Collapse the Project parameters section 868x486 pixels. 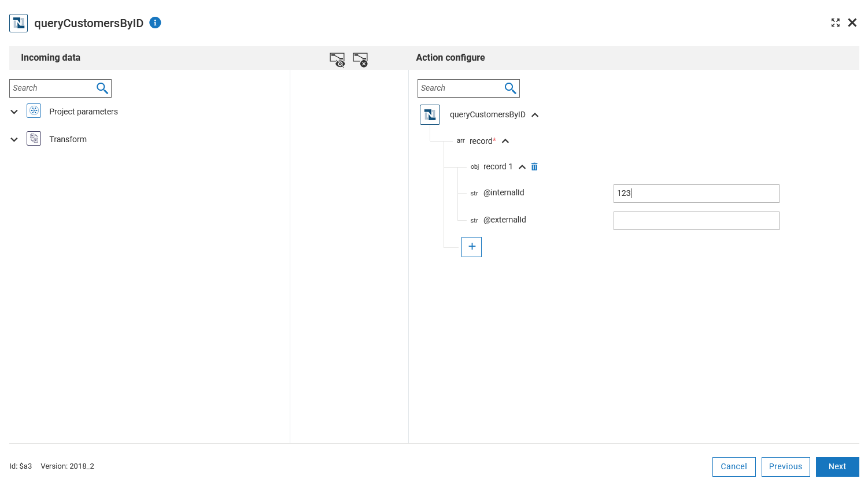coord(14,111)
